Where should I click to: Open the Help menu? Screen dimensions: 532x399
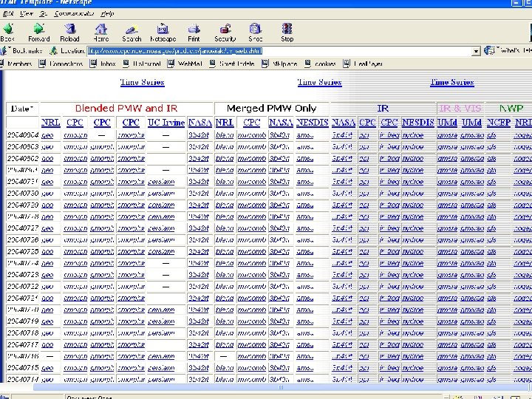[x=107, y=13]
